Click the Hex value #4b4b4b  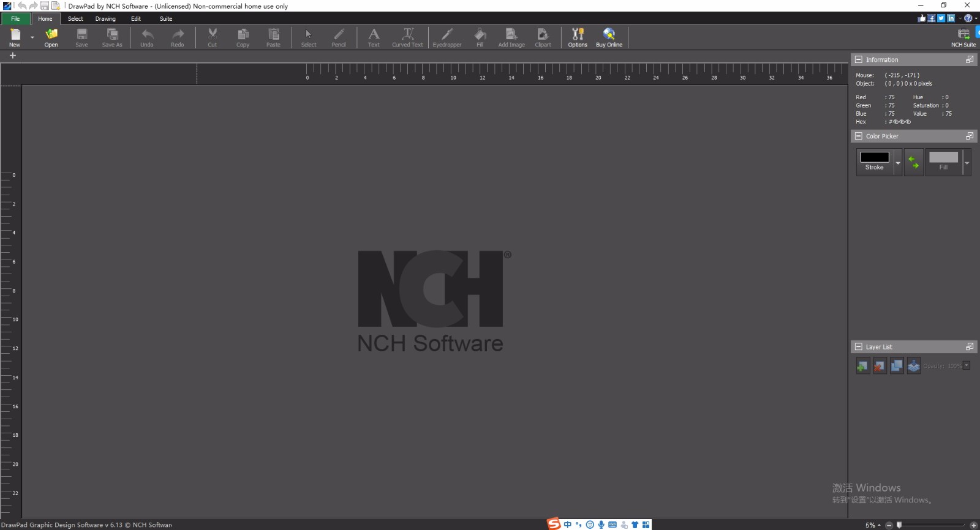(x=900, y=122)
